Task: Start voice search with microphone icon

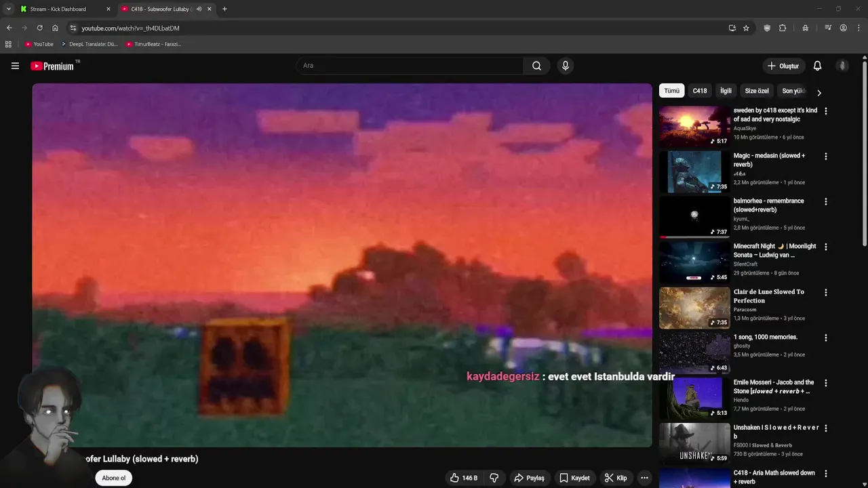Action: [565, 66]
